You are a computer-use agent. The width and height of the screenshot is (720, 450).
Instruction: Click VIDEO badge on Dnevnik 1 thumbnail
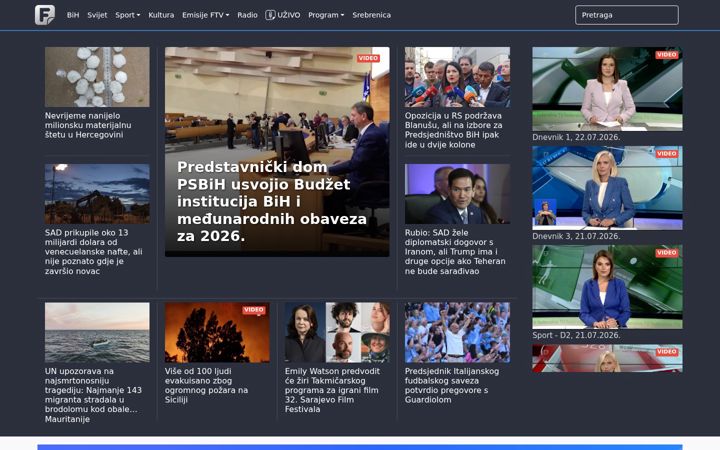(667, 55)
